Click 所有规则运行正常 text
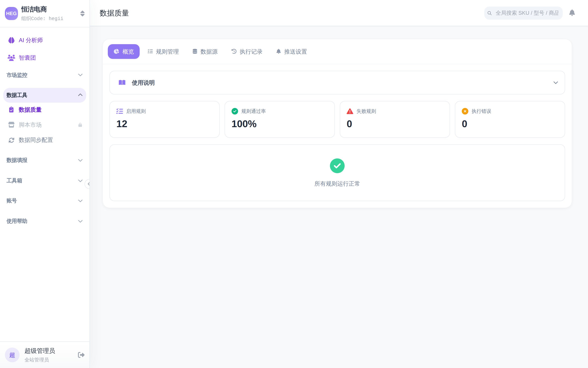This screenshot has height=368, width=588. [337, 184]
